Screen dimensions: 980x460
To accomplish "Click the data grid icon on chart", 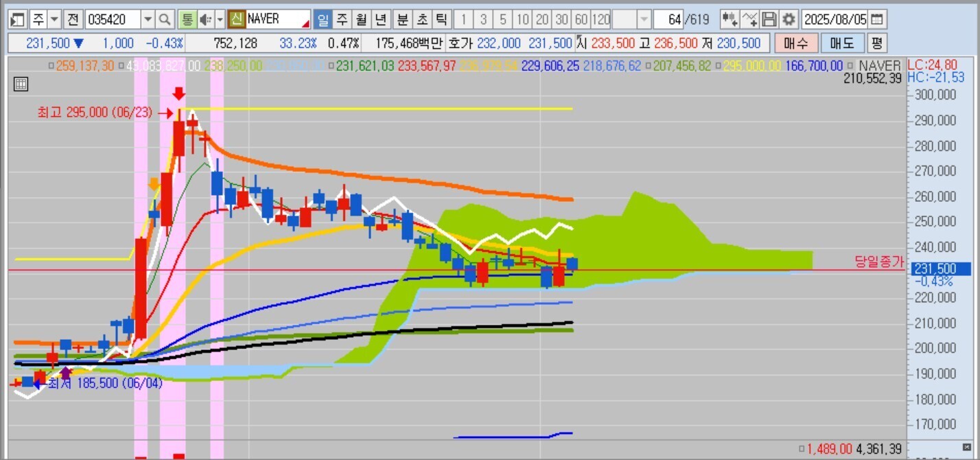I will coord(21,84).
